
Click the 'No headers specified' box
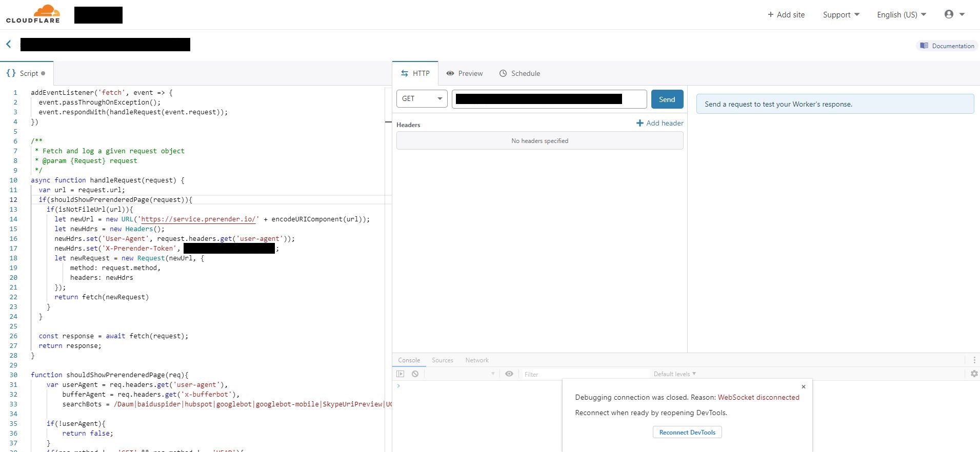tap(539, 140)
